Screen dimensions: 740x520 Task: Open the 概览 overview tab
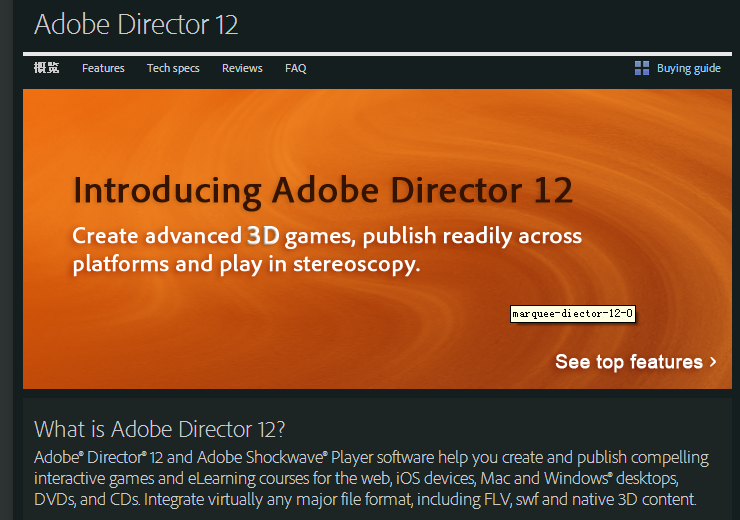[x=46, y=68]
